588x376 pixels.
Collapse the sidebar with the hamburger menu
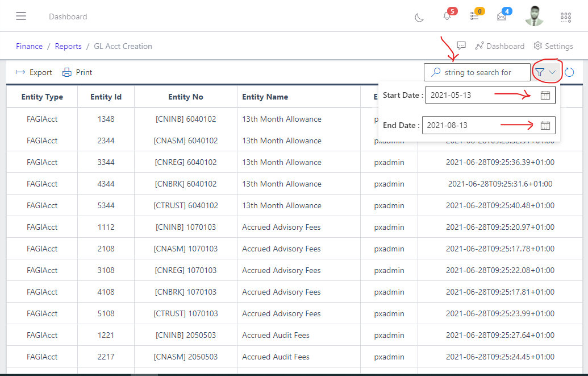[x=21, y=16]
